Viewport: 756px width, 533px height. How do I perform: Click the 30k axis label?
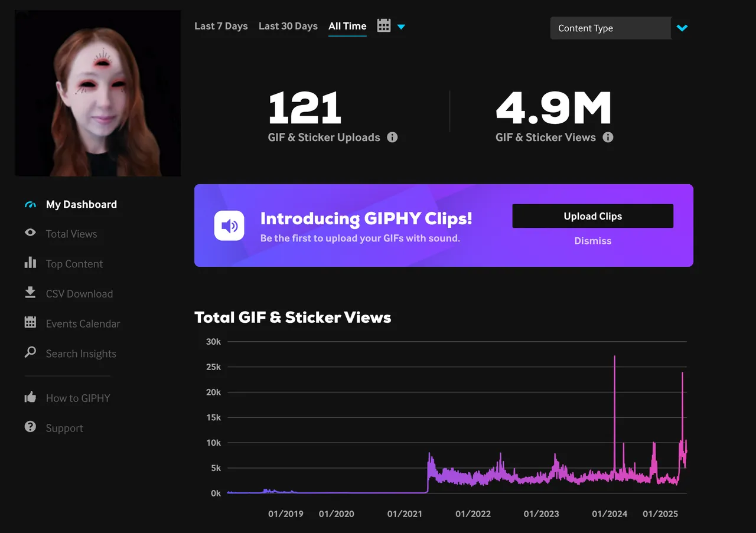pyautogui.click(x=213, y=341)
